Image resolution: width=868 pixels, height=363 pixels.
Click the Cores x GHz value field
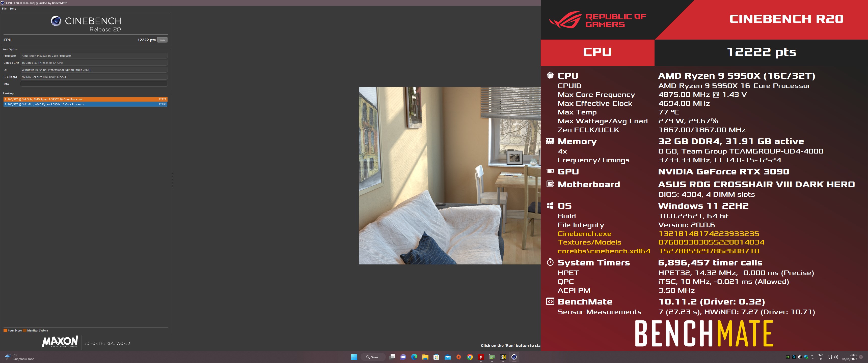[x=94, y=63]
